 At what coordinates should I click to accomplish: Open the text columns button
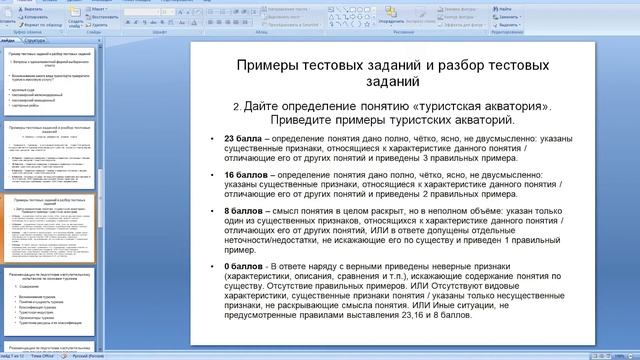pos(245,22)
